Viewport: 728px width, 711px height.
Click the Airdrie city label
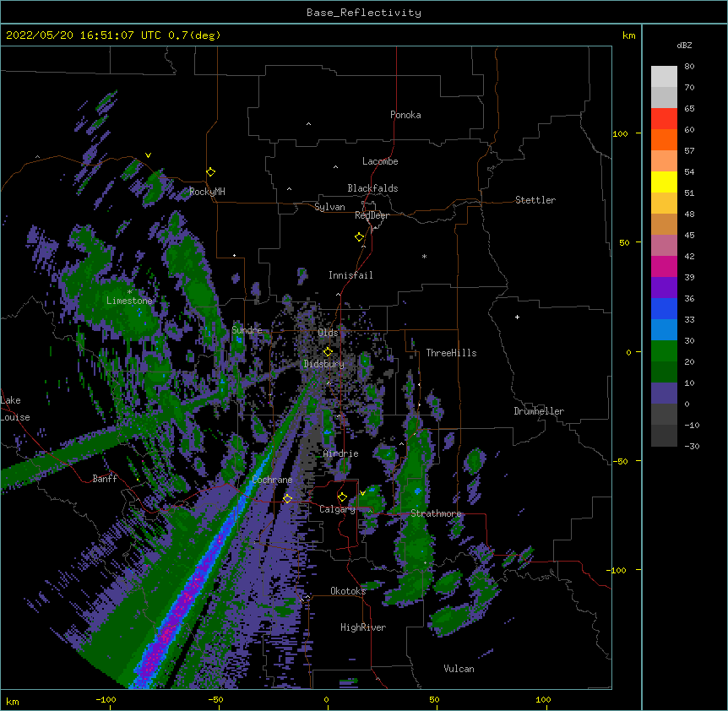pos(341,453)
